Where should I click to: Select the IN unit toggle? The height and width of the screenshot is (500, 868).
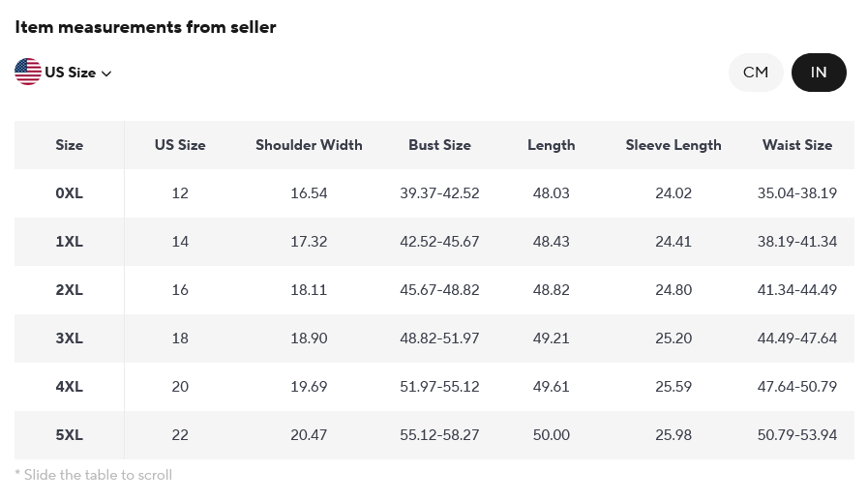pyautogui.click(x=819, y=73)
